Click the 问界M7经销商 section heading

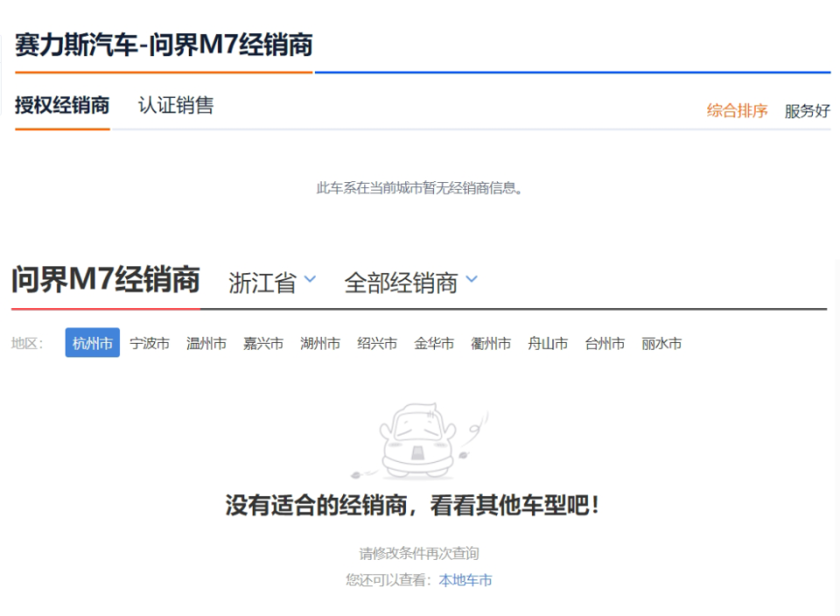coord(106,280)
